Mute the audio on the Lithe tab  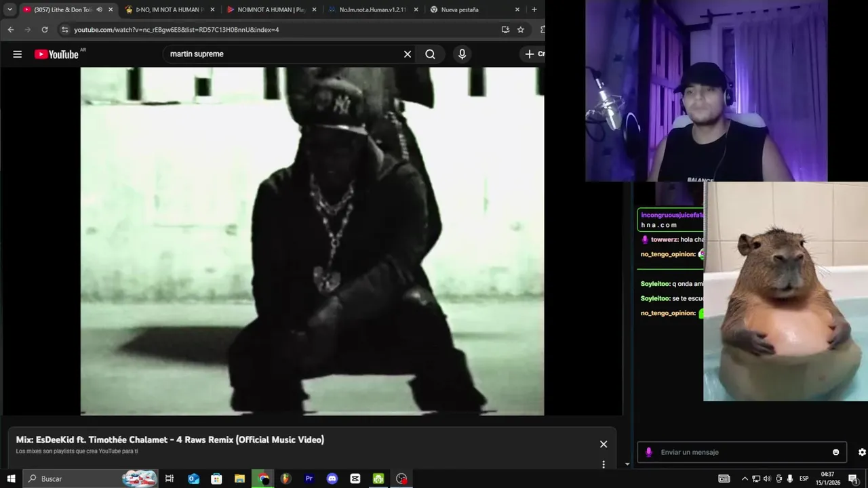click(99, 9)
